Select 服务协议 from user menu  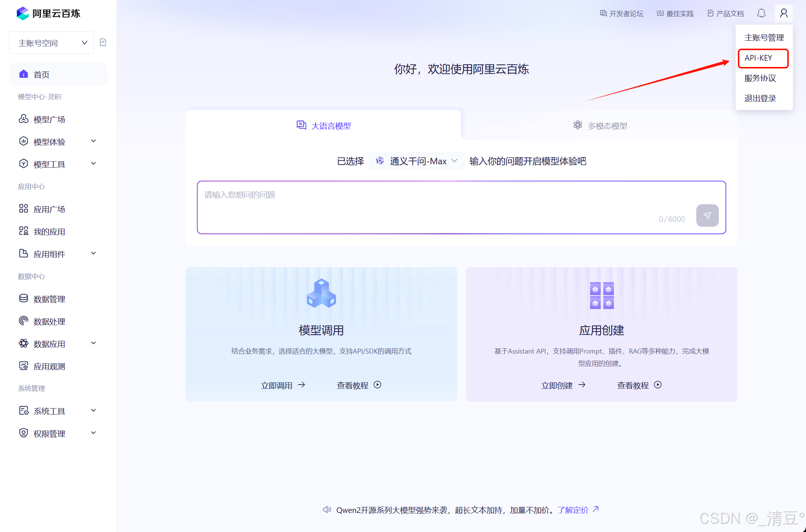(764, 78)
